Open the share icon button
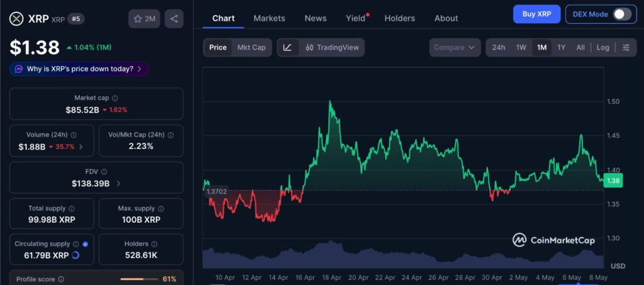 (174, 19)
